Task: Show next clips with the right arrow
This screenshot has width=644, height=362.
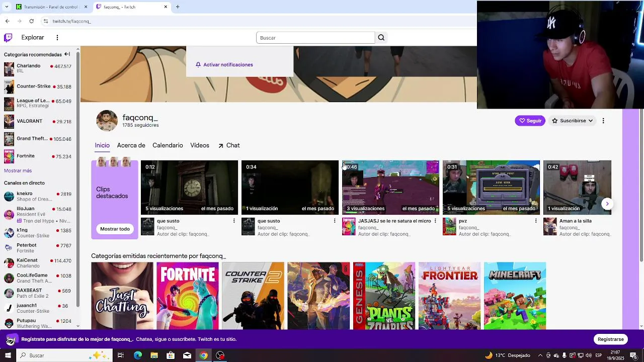Action: tap(607, 204)
